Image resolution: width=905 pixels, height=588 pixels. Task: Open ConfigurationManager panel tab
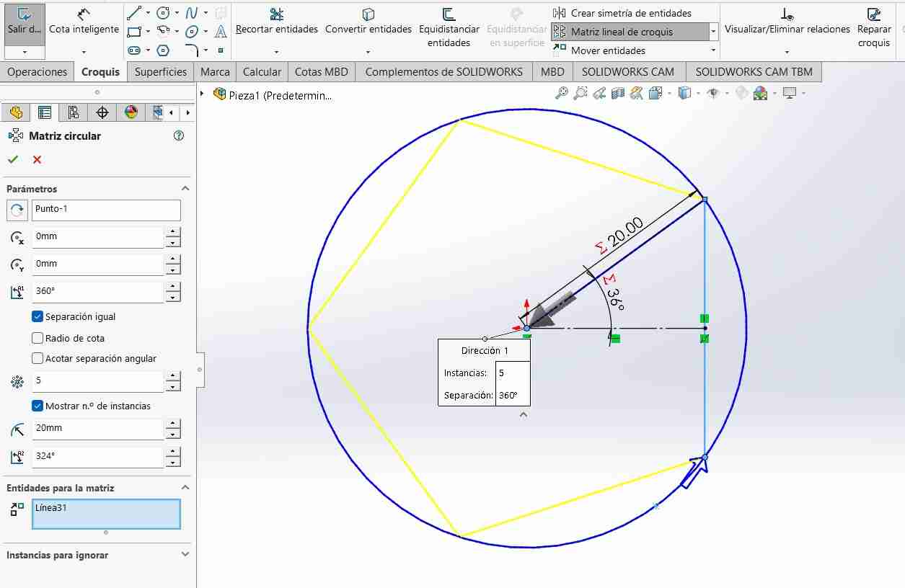coord(74,112)
